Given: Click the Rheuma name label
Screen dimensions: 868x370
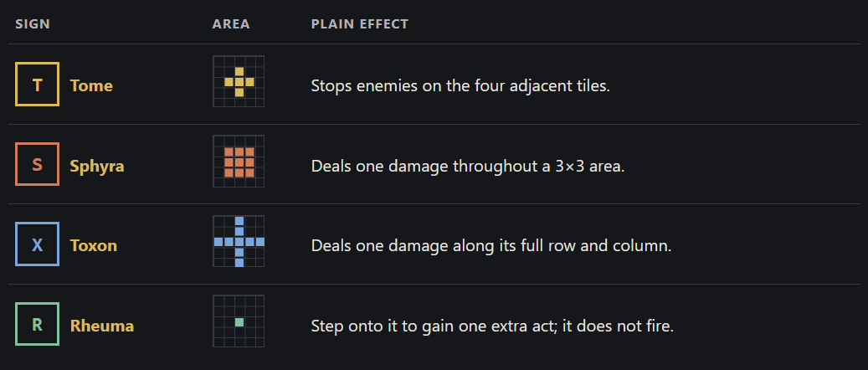Looking at the screenshot, I should pyautogui.click(x=102, y=325).
